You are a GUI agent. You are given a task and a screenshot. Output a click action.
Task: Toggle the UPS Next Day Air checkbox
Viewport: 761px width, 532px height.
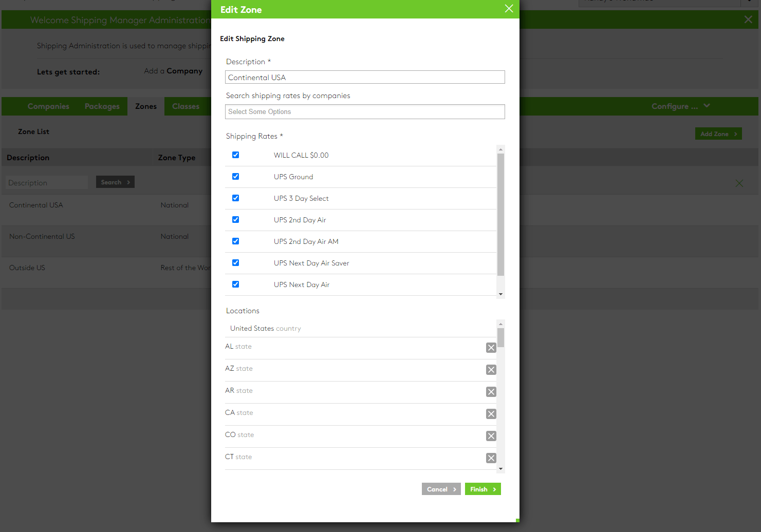click(235, 284)
